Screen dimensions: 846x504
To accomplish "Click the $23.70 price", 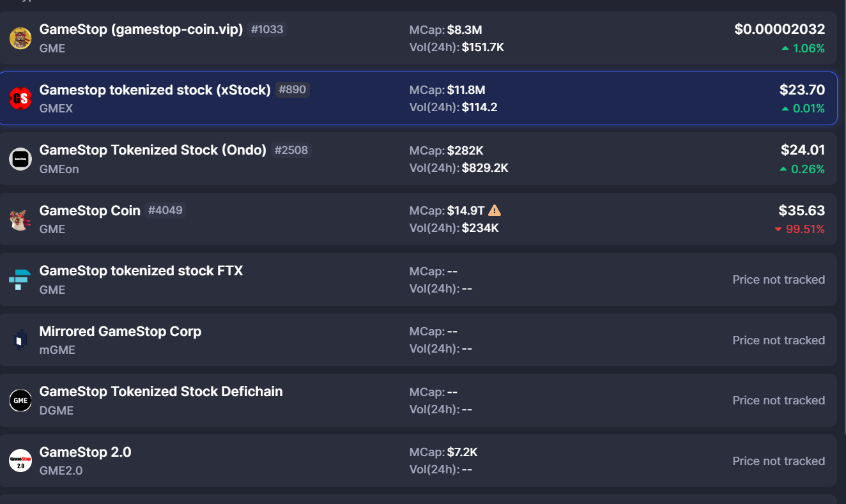I will pos(802,89).
